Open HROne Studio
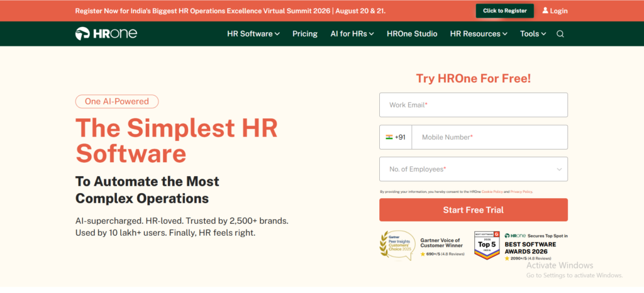The image size is (644, 293). pyautogui.click(x=412, y=34)
